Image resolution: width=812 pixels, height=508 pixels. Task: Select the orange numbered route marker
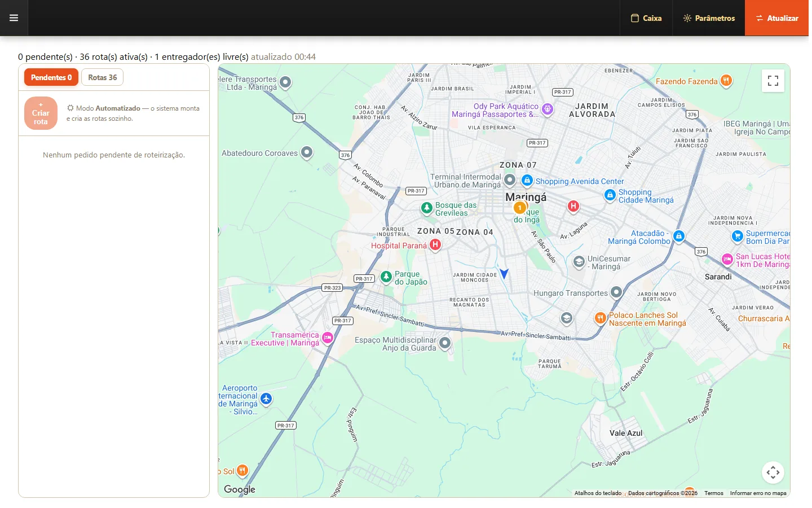(x=520, y=208)
